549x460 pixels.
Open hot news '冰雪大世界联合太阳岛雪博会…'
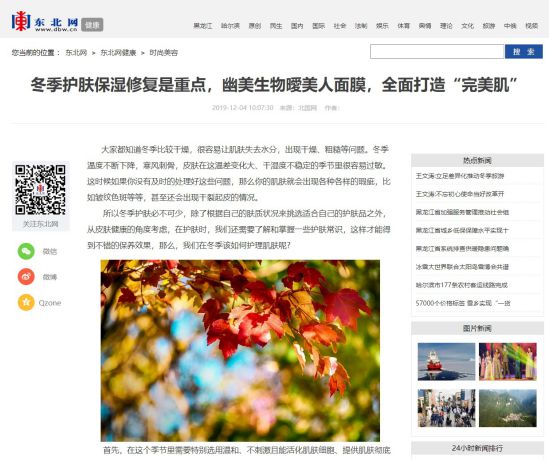462,267
